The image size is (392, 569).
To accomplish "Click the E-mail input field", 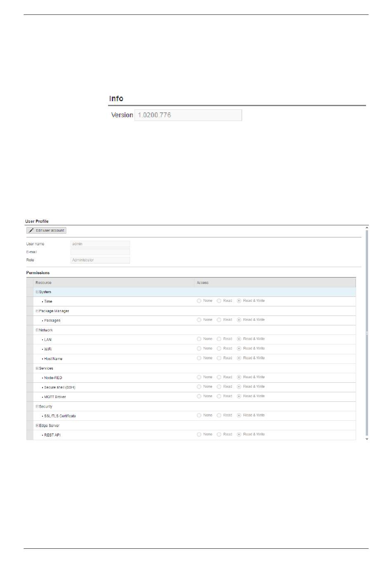I will pyautogui.click(x=100, y=252).
